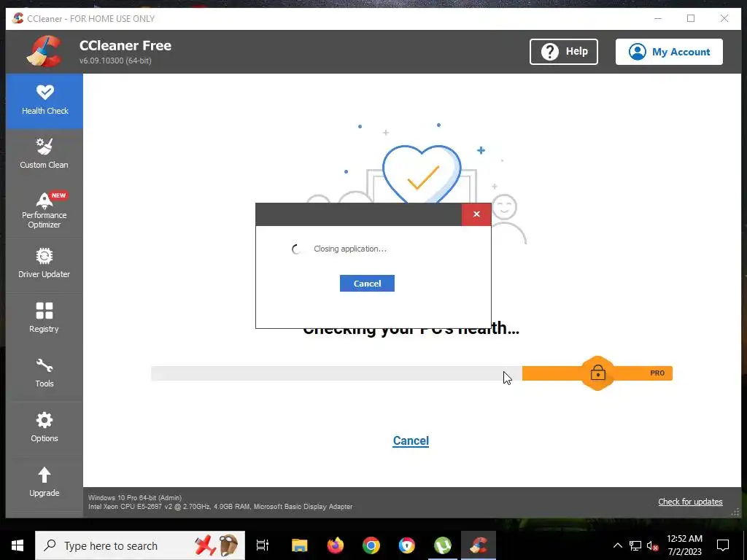This screenshot has height=560, width=747.
Task: Click the Check for updates link
Action: coord(690,502)
